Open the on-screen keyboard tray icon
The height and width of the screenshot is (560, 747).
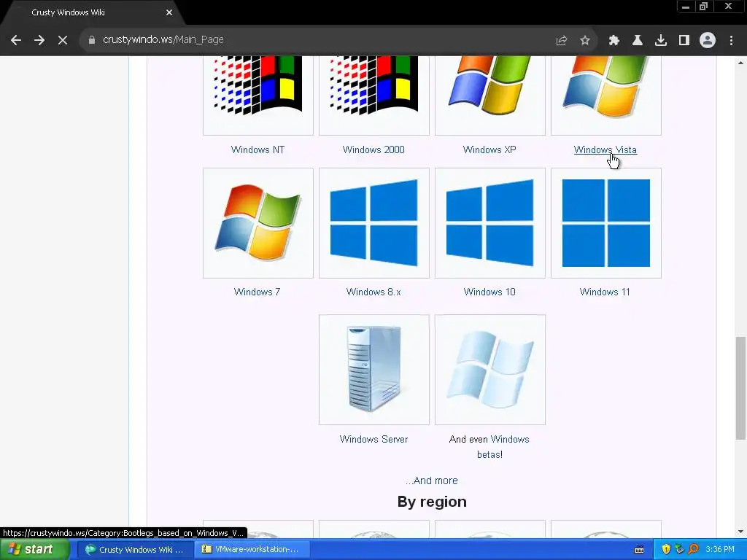click(639, 550)
